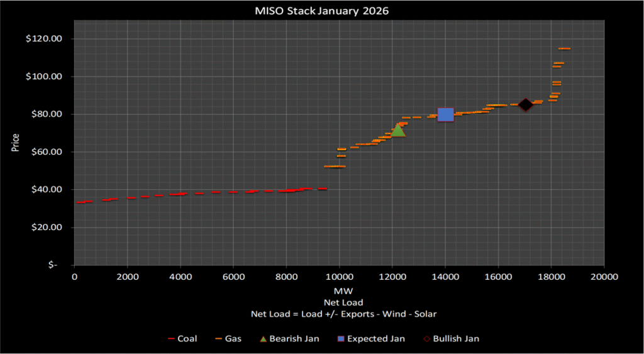Click the MW horizontal axis title
Viewport: 644px width, 354px height.
coord(339,292)
